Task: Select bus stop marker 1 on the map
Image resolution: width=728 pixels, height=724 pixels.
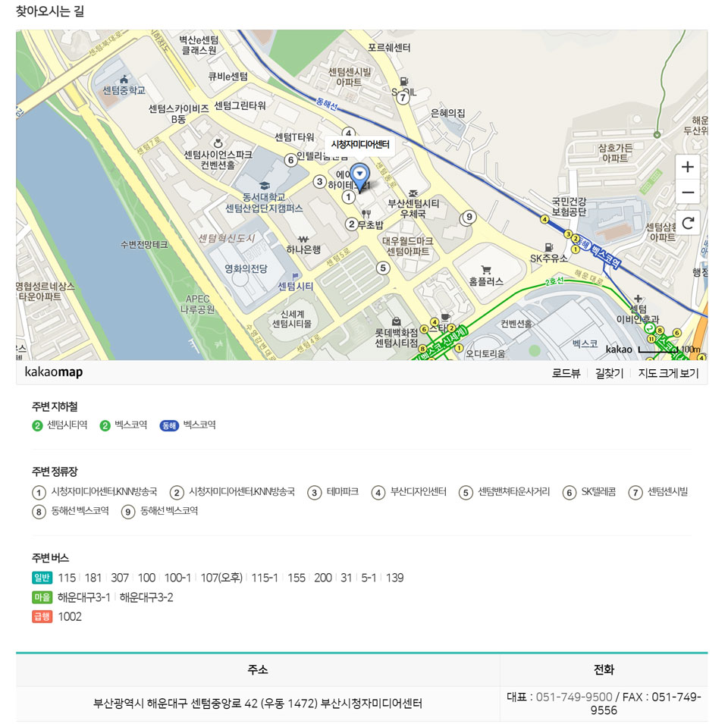Action: 348,197
